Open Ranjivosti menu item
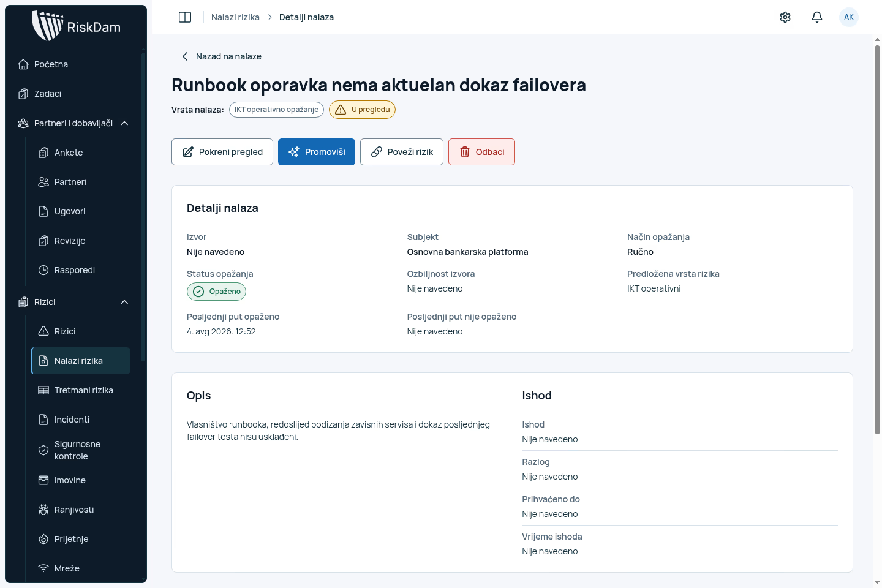Image resolution: width=882 pixels, height=588 pixels. click(x=80, y=510)
